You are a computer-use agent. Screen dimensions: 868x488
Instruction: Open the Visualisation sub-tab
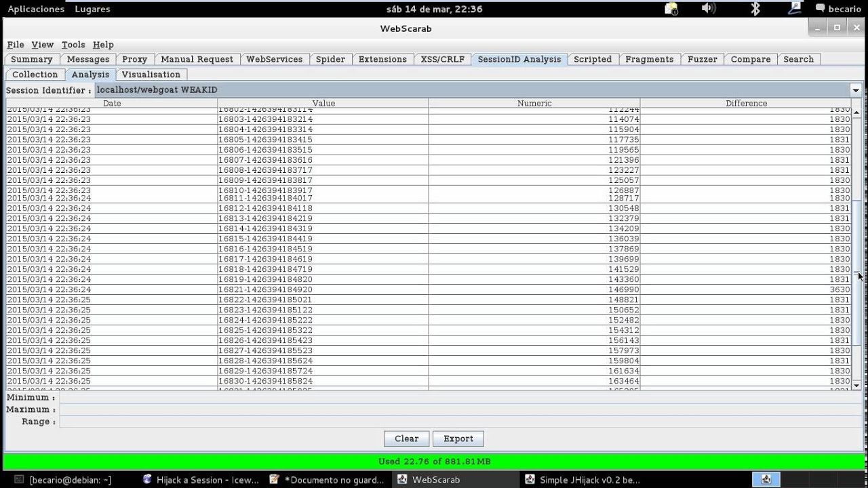click(151, 75)
